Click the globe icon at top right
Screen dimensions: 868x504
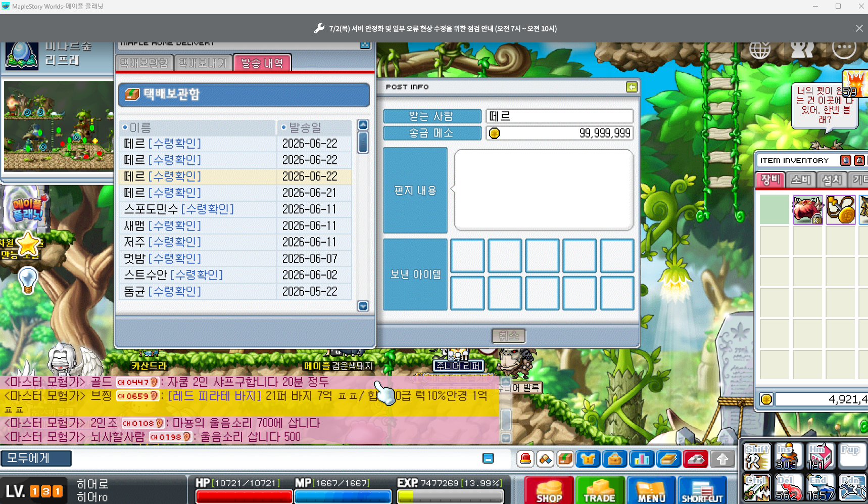click(760, 50)
